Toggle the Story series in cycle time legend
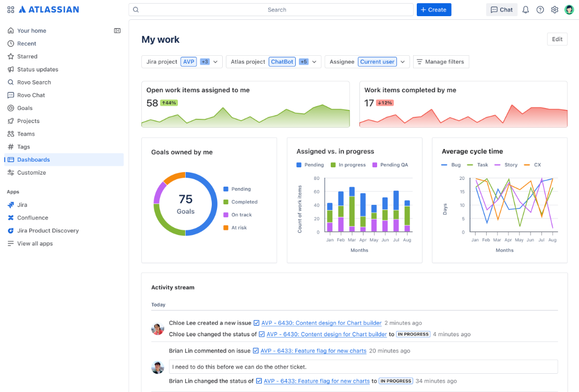Screen dimensions: 579x392 [x=506, y=165]
